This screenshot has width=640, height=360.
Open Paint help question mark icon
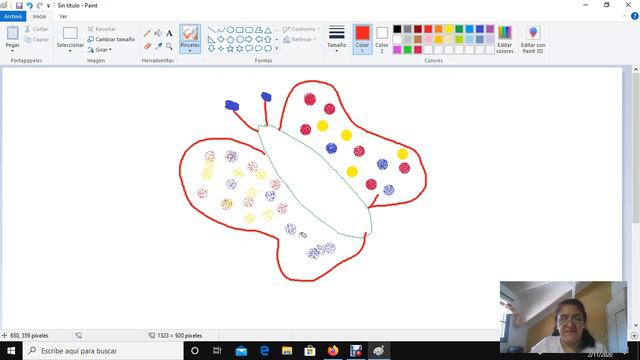[x=635, y=16]
